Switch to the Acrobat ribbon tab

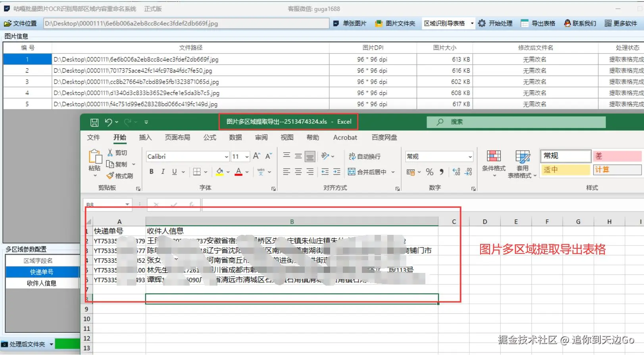pyautogui.click(x=345, y=137)
